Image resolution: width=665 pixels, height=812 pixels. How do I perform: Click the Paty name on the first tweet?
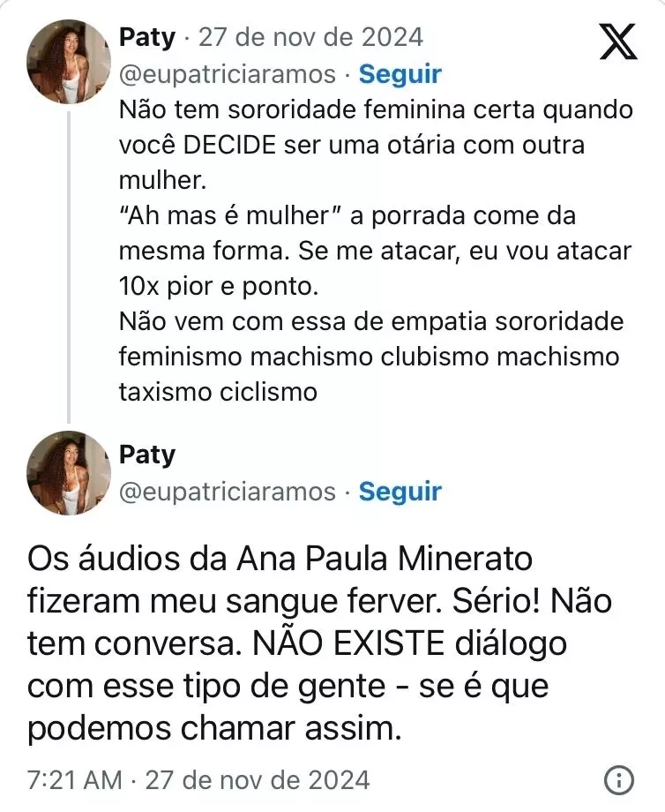[147, 37]
